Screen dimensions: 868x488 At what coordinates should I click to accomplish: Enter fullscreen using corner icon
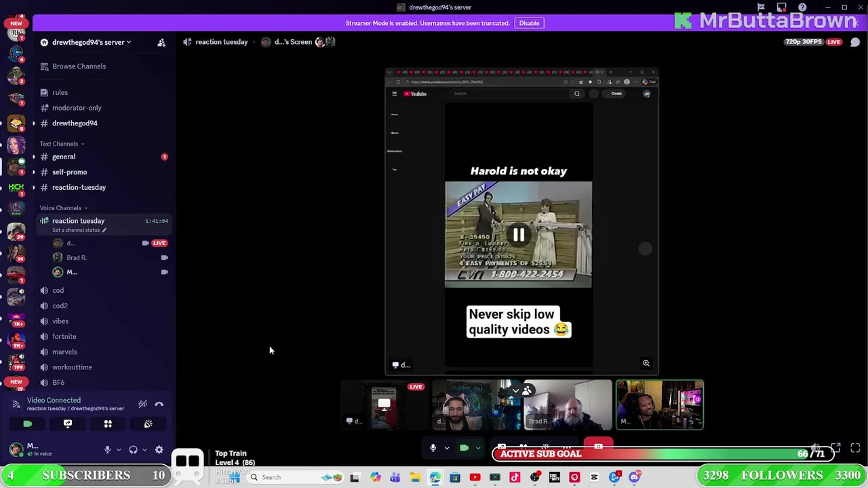pos(855,447)
